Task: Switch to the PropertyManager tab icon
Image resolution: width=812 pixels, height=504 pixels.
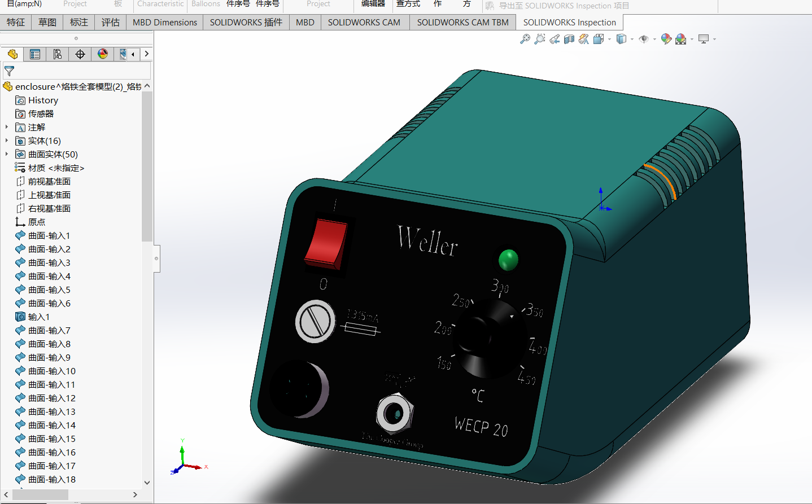Action: tap(35, 54)
